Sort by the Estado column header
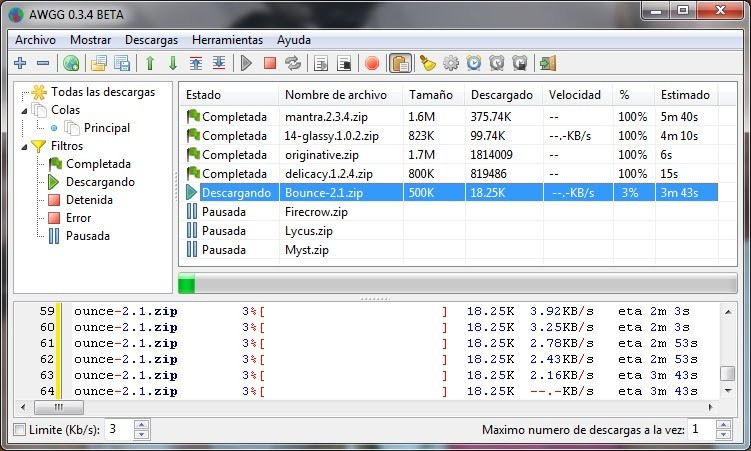 (229, 95)
